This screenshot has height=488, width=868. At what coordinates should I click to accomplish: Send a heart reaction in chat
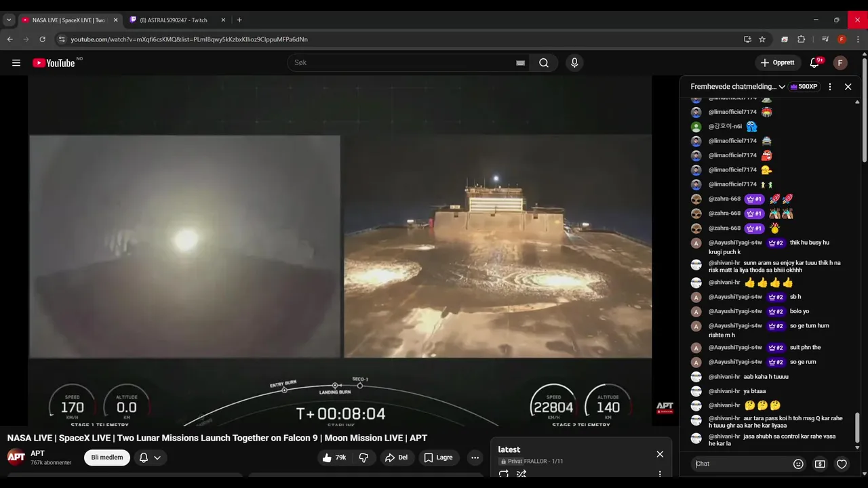[x=842, y=464]
